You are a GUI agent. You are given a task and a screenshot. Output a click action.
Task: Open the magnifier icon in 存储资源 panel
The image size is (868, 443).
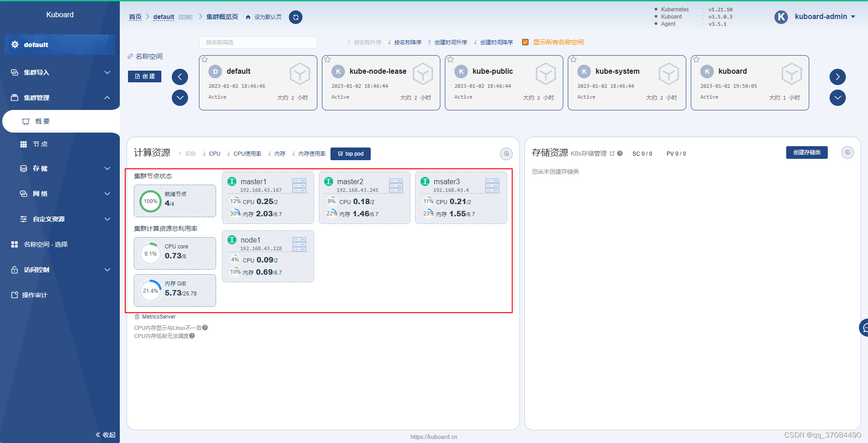tap(848, 152)
